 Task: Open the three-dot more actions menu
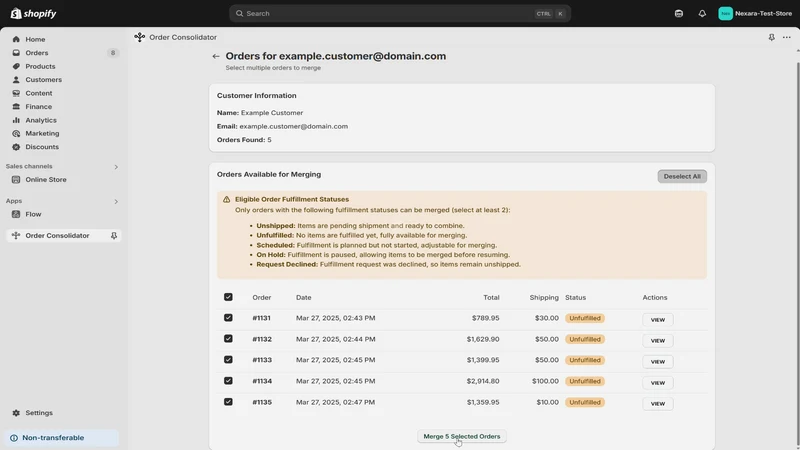(787, 37)
